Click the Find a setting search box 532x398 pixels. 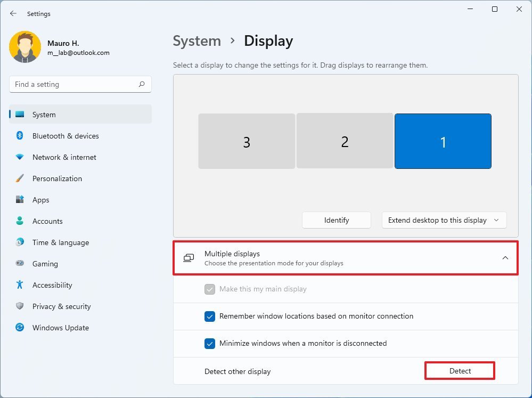point(75,84)
